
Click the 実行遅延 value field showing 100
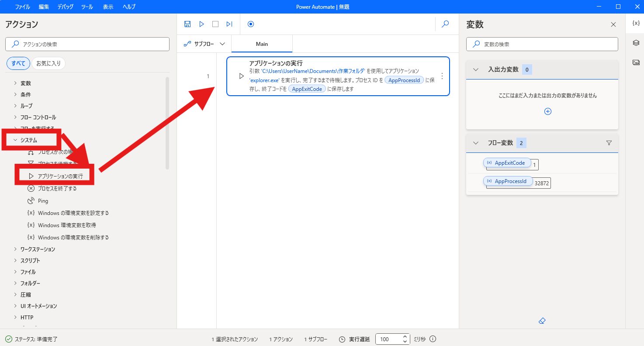tap(388, 339)
